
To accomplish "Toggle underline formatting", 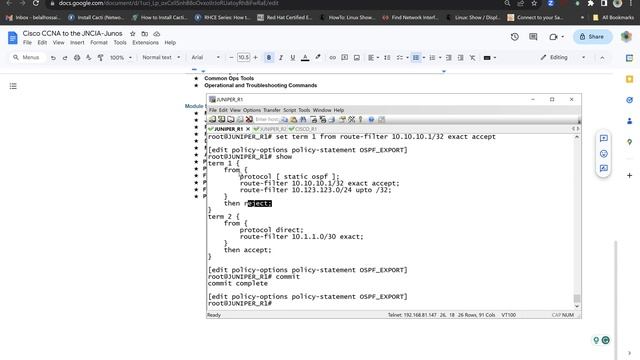I will [293, 58].
